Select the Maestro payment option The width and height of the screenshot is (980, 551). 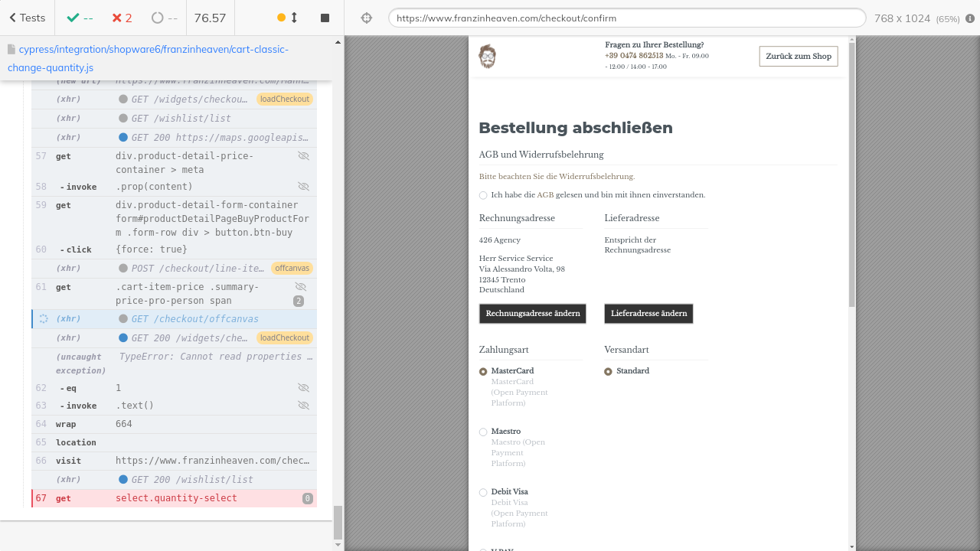(483, 432)
